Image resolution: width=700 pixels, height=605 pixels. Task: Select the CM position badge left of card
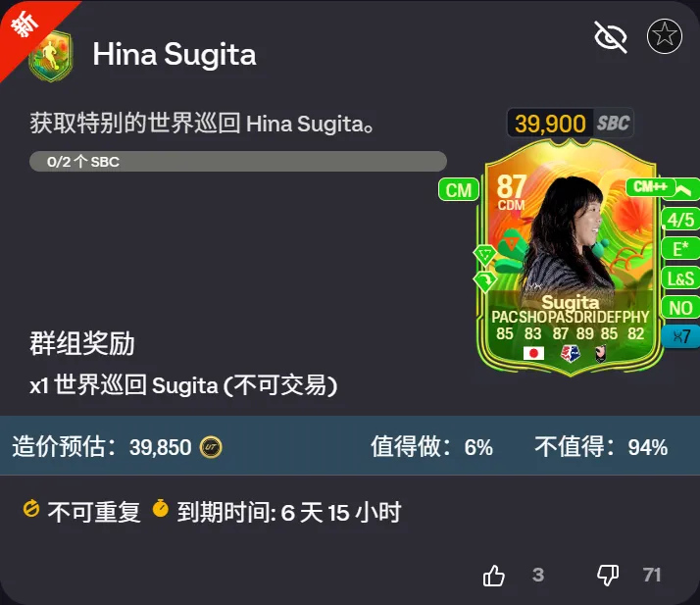(459, 190)
